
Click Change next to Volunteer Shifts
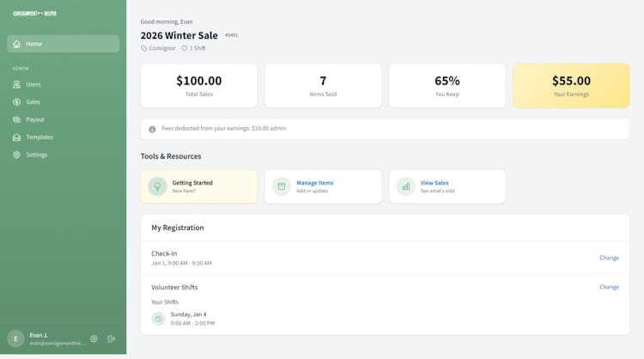(609, 287)
